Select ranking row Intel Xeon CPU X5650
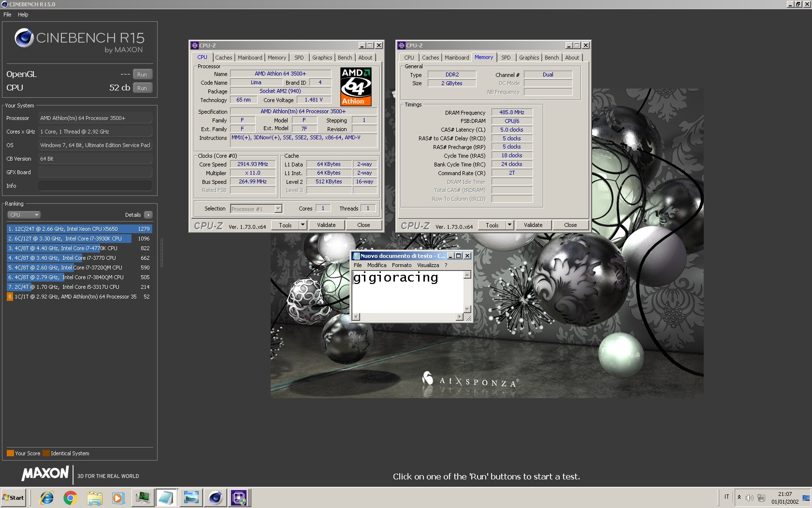 click(79, 229)
